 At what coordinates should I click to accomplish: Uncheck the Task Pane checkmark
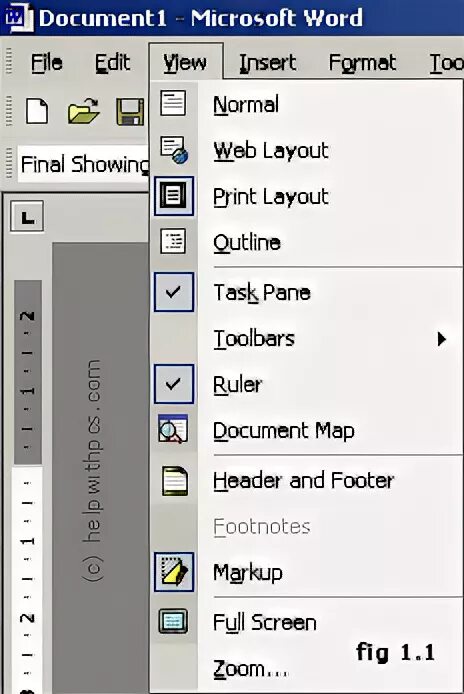(174, 292)
